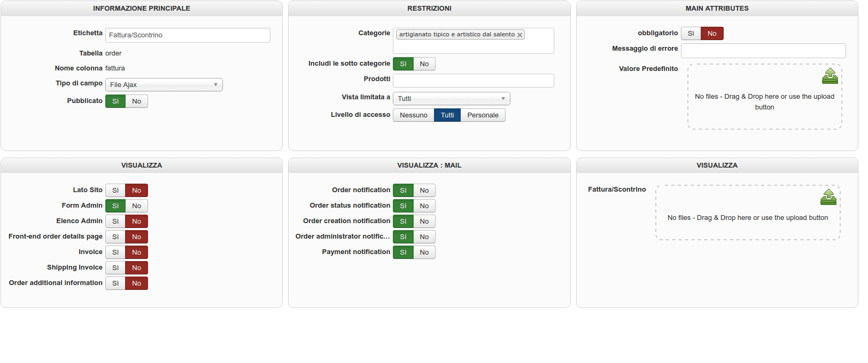Set Order administrator notification to No

[x=424, y=237]
